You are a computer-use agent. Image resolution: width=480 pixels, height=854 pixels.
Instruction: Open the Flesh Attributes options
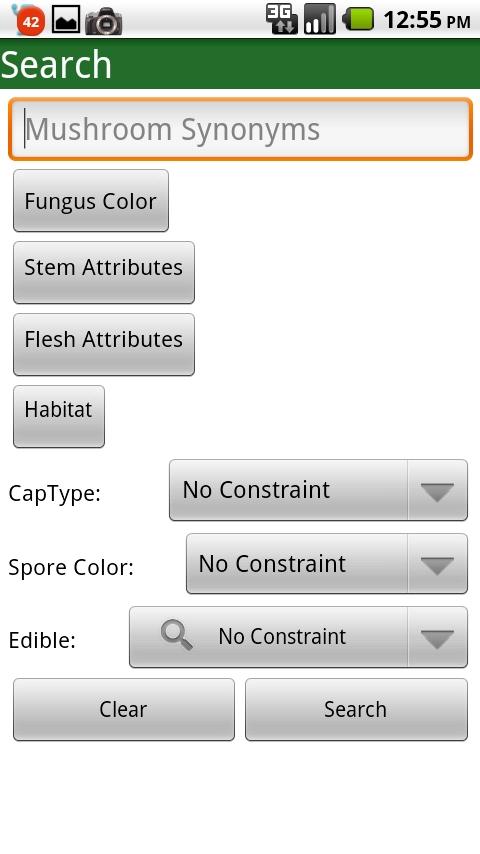coord(104,344)
